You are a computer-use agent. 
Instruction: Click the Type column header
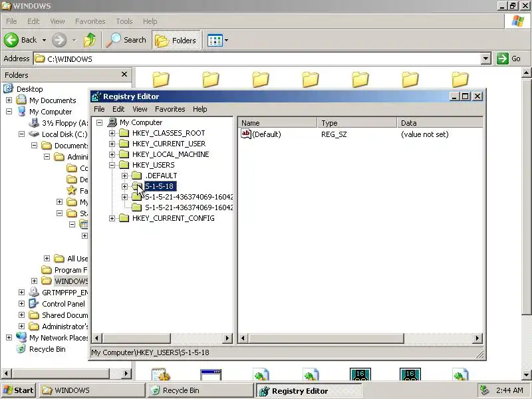pos(357,123)
